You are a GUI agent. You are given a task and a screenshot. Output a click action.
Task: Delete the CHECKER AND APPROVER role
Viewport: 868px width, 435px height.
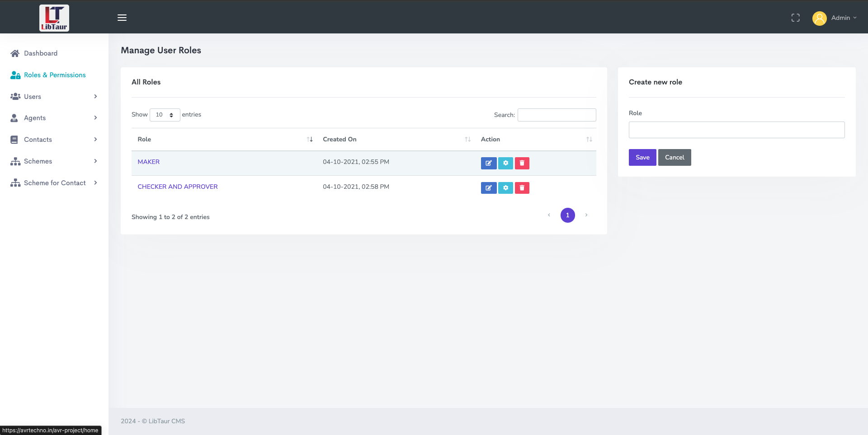click(522, 188)
